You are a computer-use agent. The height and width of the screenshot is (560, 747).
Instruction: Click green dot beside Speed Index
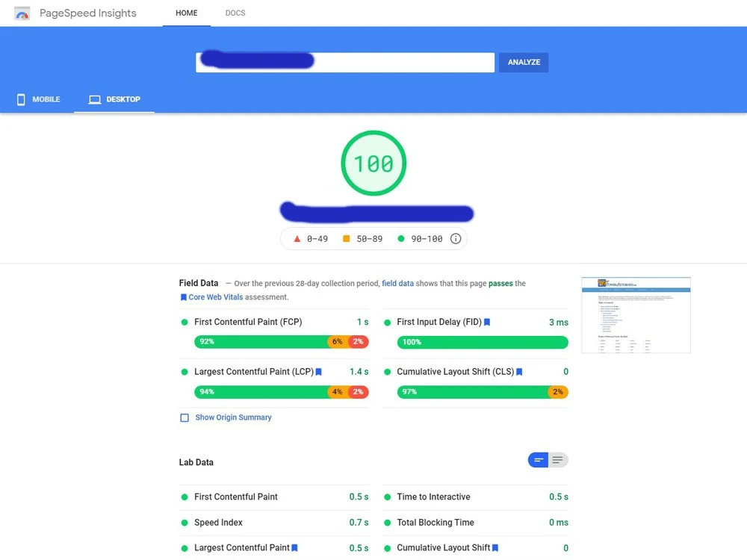(x=185, y=523)
